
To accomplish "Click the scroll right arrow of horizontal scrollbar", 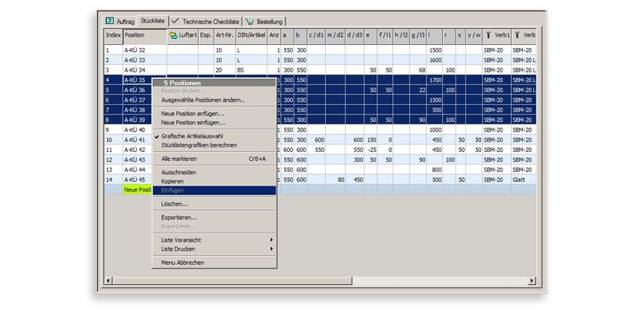I will [x=531, y=280].
